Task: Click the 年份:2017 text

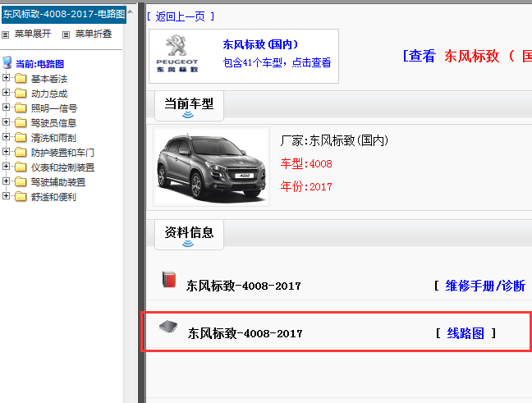Action: [x=306, y=186]
